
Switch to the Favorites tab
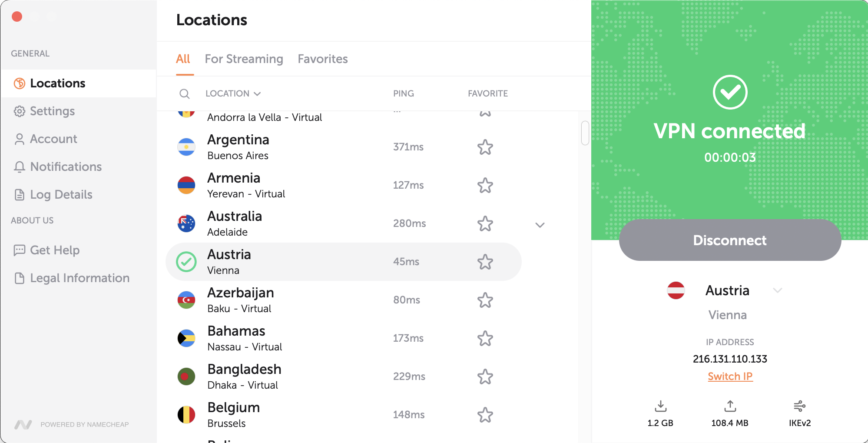click(322, 59)
